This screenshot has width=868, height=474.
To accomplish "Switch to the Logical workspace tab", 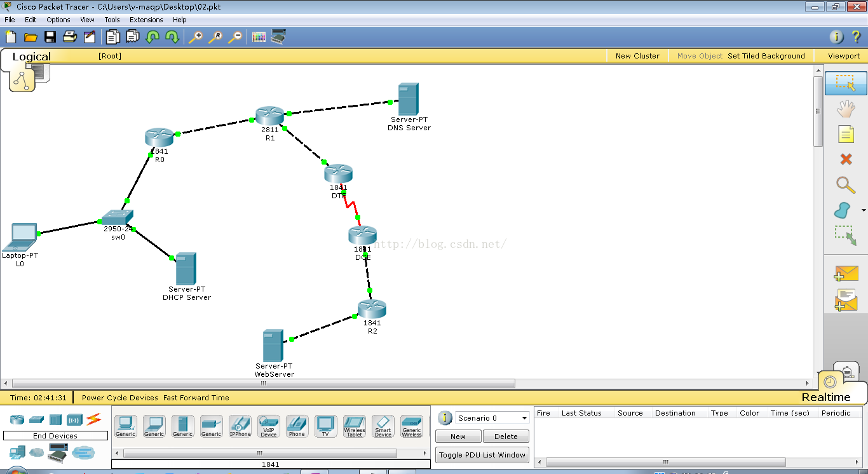I will pos(31,57).
